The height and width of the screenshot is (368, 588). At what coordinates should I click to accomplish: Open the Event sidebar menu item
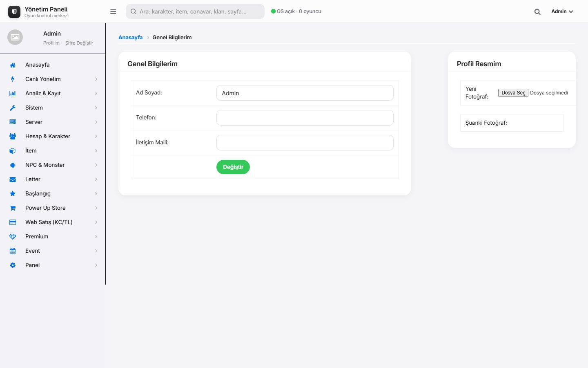53,251
